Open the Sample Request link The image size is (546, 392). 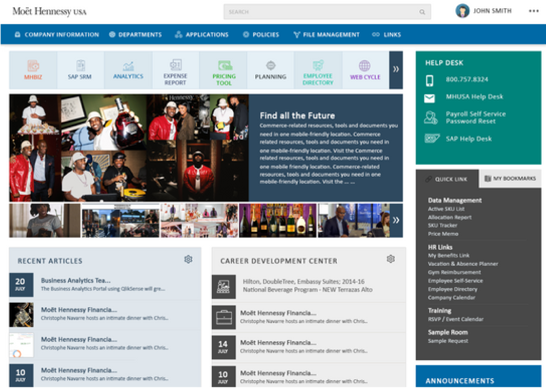448,341
